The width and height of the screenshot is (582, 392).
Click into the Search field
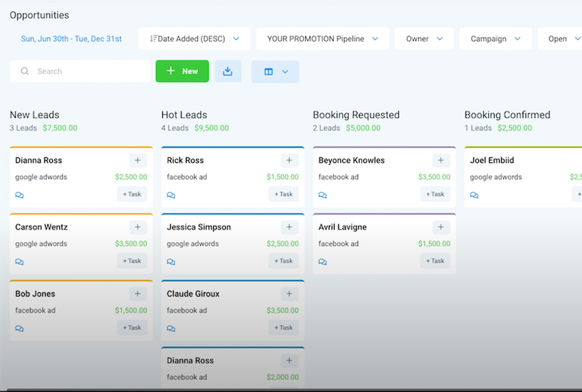click(x=85, y=72)
